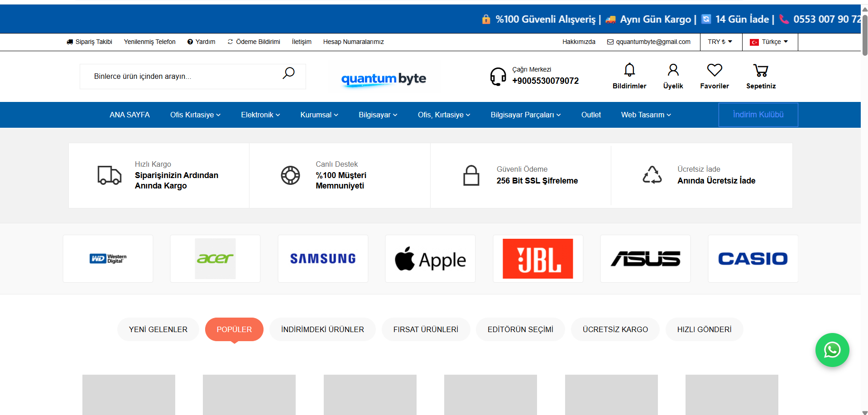Click the İndirim Kulübü button

(x=758, y=115)
